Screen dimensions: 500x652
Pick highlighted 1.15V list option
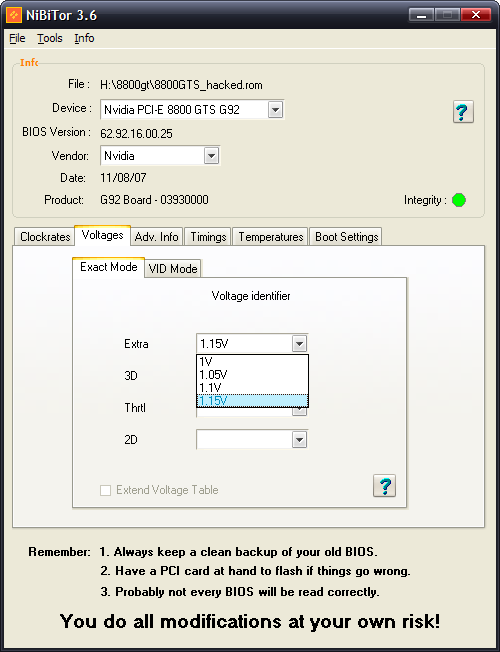click(x=252, y=400)
